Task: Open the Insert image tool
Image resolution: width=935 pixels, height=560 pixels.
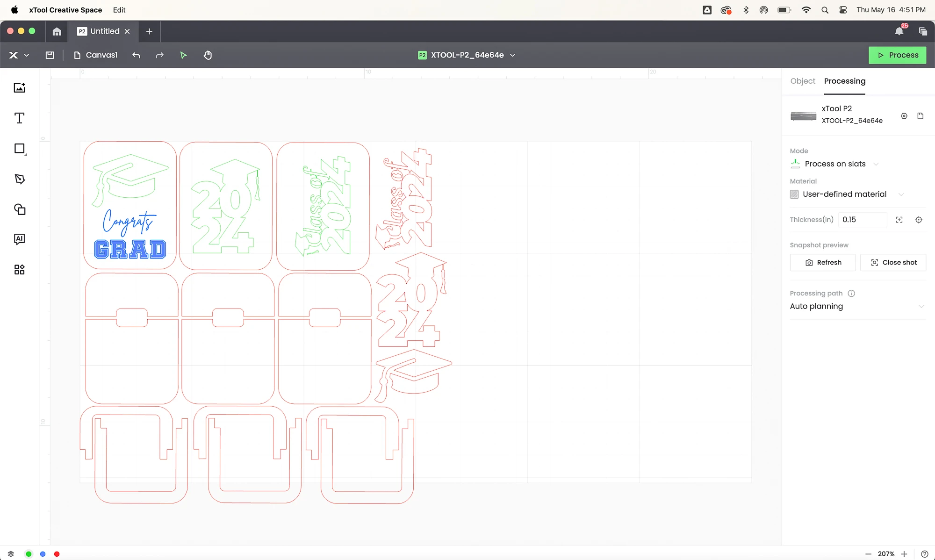Action: (19, 87)
